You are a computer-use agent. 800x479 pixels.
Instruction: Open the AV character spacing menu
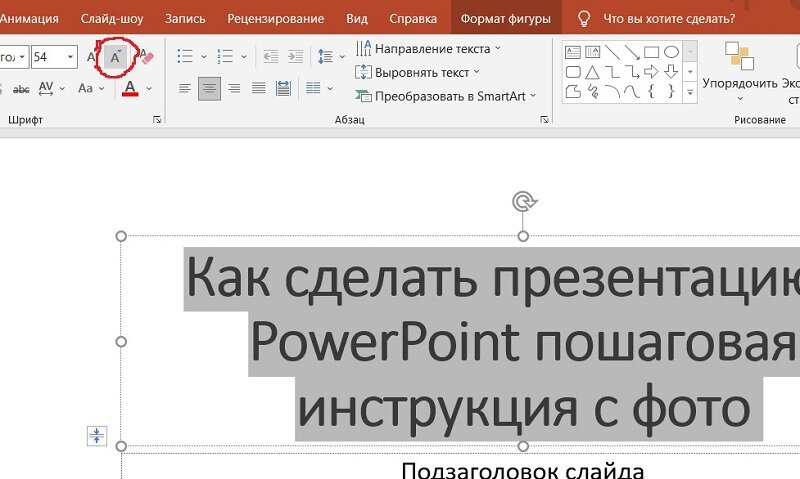(52, 88)
